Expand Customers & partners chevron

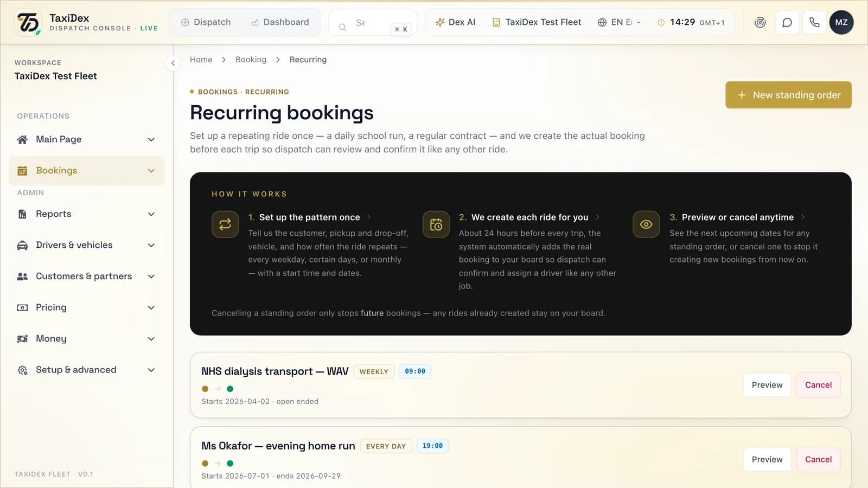151,277
